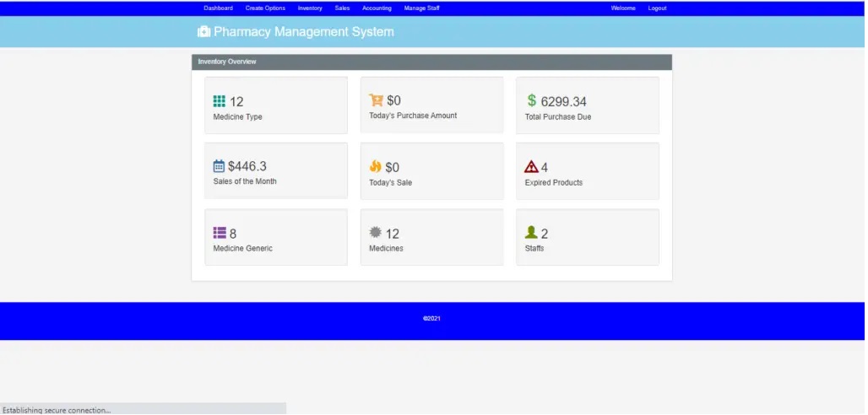Click the gray gear Medicines icon

click(376, 233)
